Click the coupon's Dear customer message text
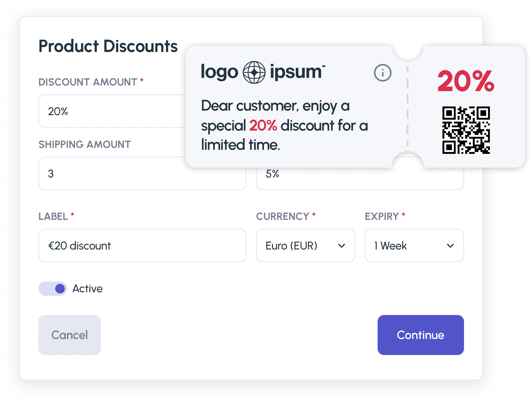532x403 pixels. coord(284,125)
